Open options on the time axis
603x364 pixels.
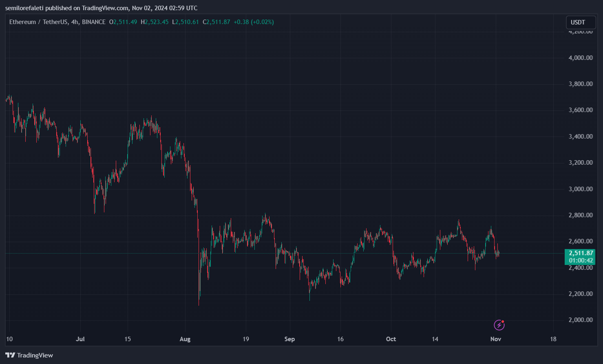[285, 339]
